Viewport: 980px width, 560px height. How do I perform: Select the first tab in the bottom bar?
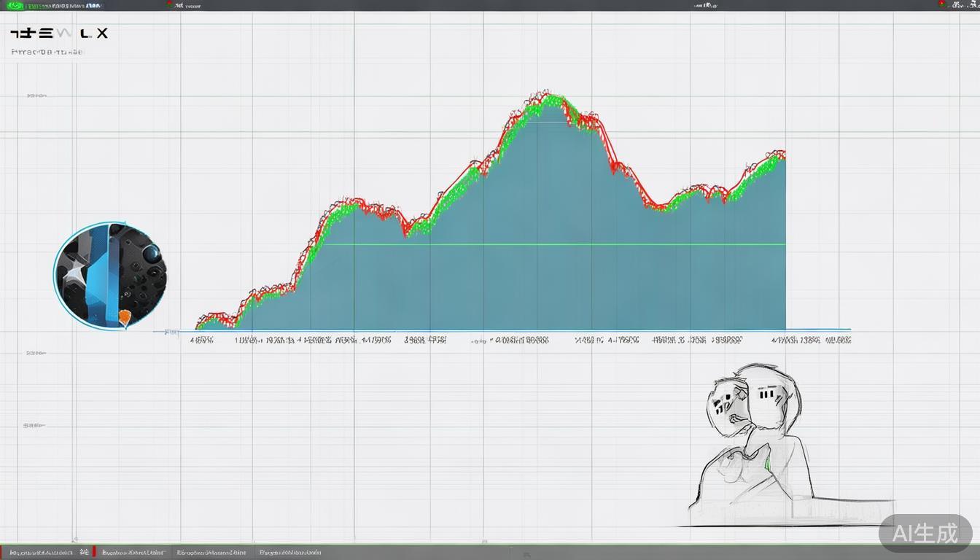41,553
